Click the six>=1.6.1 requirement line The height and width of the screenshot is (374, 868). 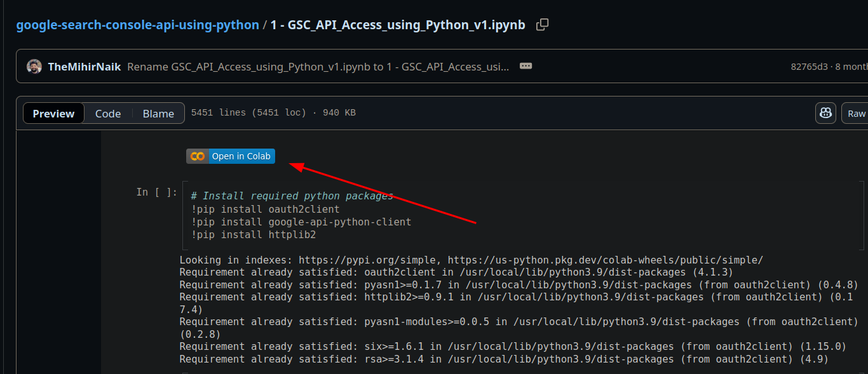coord(513,347)
